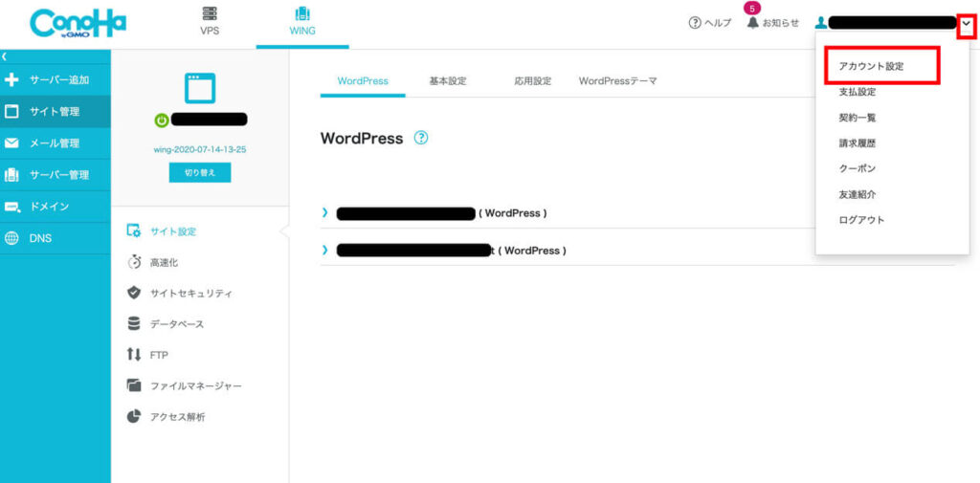Open the WordPressテーマ tab
The image size is (980, 483).
tap(617, 81)
